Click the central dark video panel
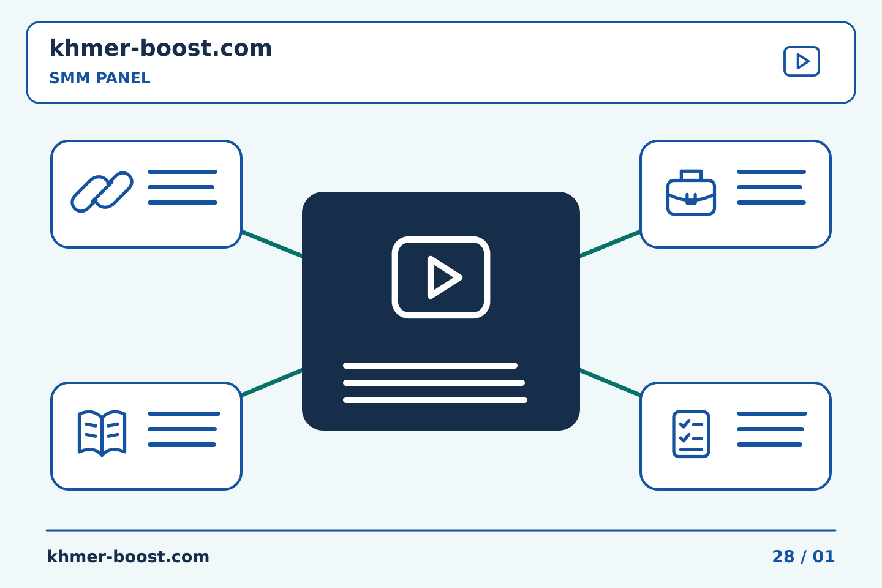The width and height of the screenshot is (882, 588). point(441,311)
